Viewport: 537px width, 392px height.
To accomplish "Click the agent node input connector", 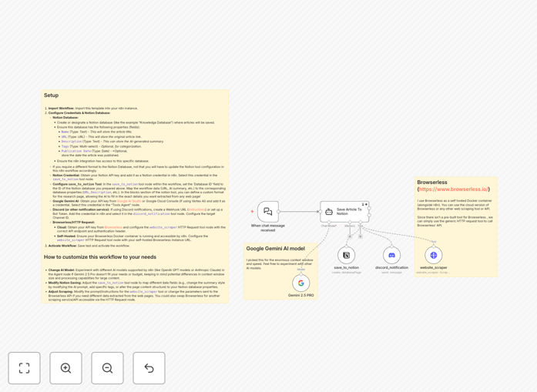I will tap(321, 212).
